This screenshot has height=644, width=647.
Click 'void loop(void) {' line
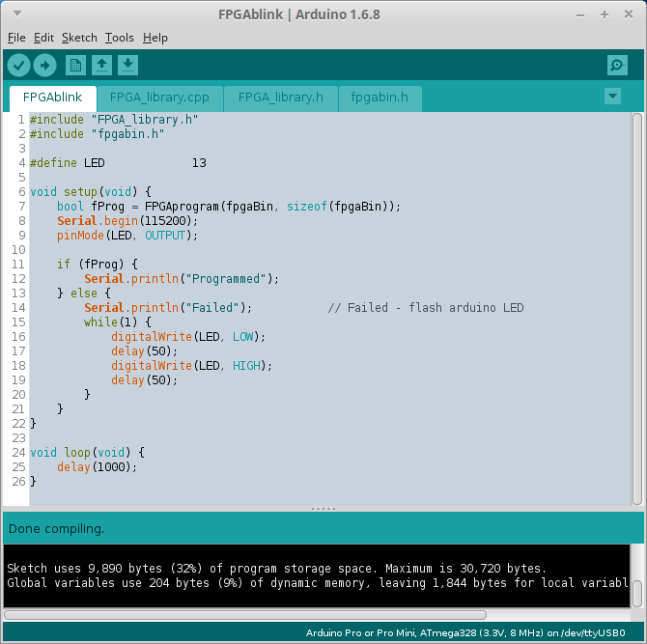88,453
